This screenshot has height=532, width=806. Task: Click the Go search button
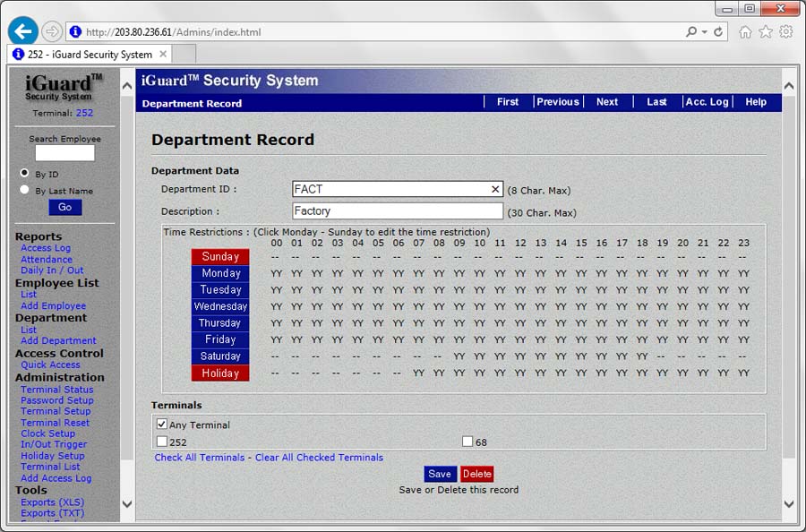tap(64, 207)
